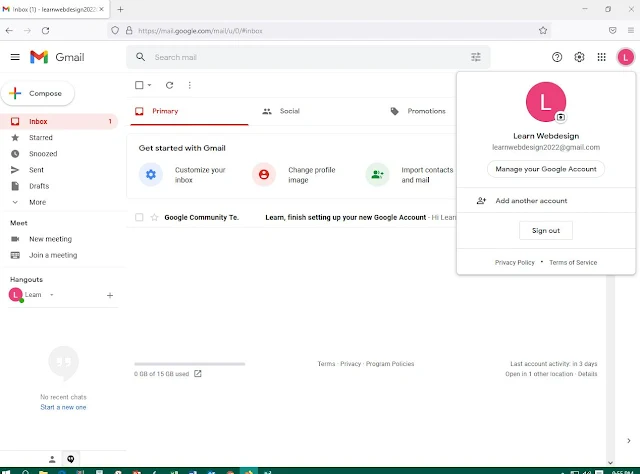
Task: Click Join a meeting
Action: 53,255
